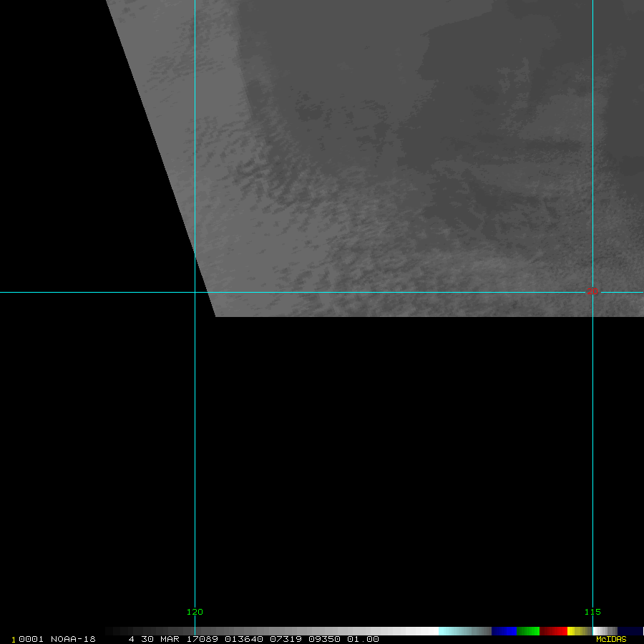The height and width of the screenshot is (644, 644).
Task: Pick the red segment of color bar
Action: tap(553, 631)
